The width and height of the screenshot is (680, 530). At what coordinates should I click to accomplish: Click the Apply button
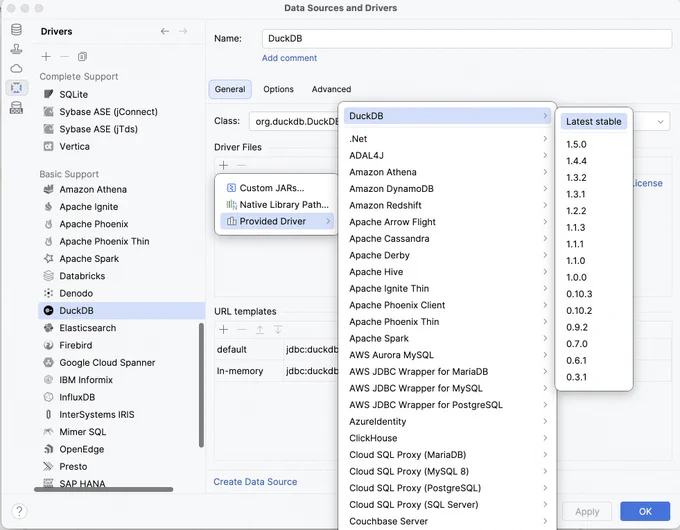(587, 511)
